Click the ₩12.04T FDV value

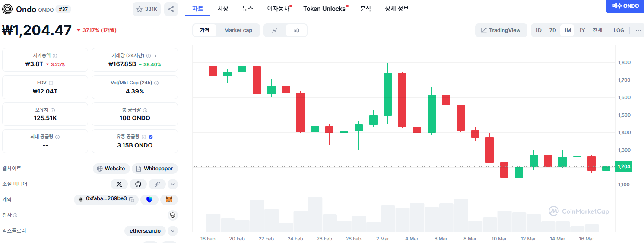pos(45,91)
